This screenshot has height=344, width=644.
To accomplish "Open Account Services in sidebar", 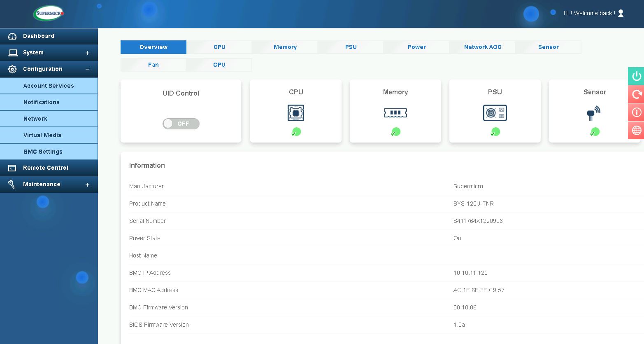I will click(49, 86).
